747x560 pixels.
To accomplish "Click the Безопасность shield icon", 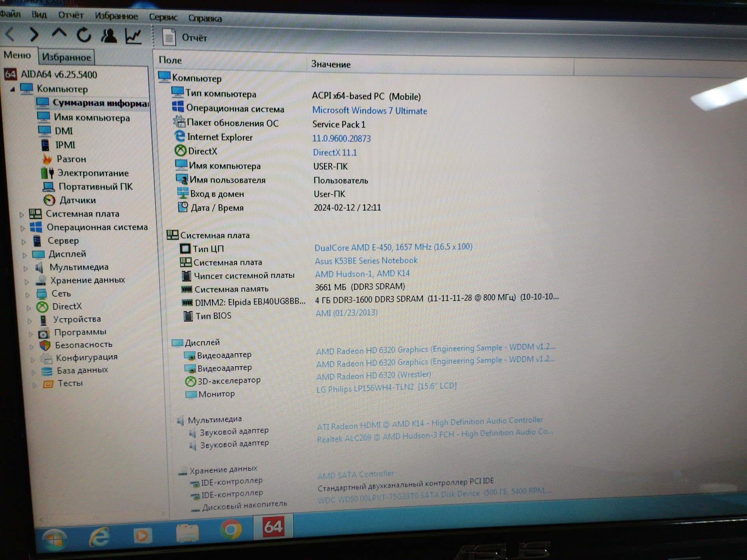I will [45, 345].
